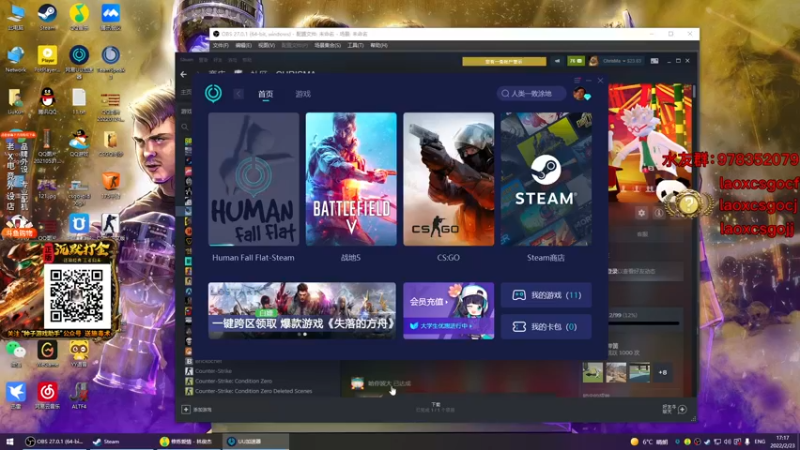Open the YY语音 desktop shortcut
This screenshot has height=450, width=800.
tap(79, 354)
